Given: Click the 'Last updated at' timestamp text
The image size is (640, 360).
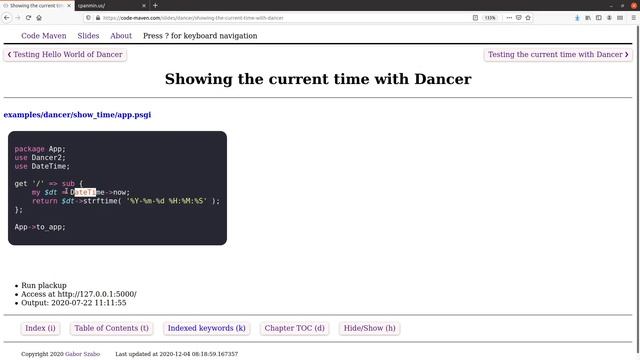Looking at the screenshot, I should [176, 354].
